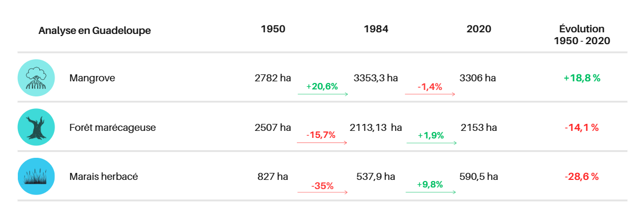The image size is (644, 223).
Task: Select the Marais herbacé row label
Action: point(100,176)
